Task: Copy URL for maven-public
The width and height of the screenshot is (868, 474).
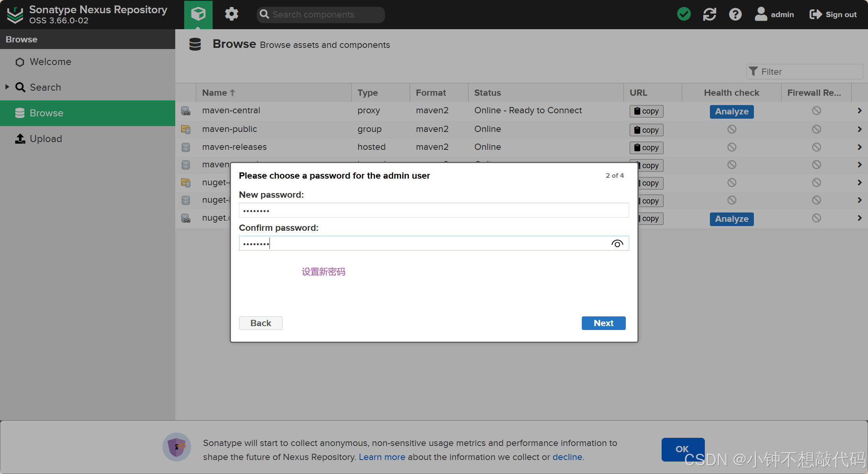Action: point(646,130)
